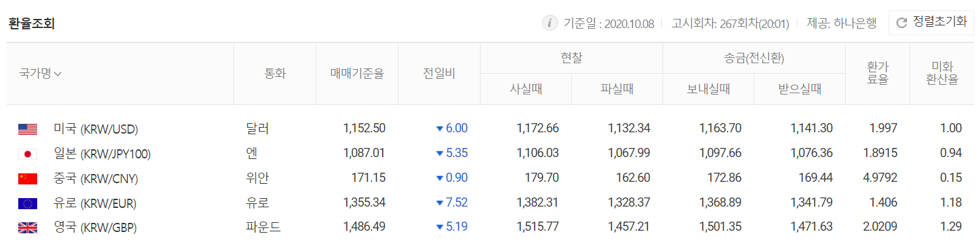Click the 1,163.70 remittance sending value
This screenshot has width=980, height=247.
pos(720,129)
